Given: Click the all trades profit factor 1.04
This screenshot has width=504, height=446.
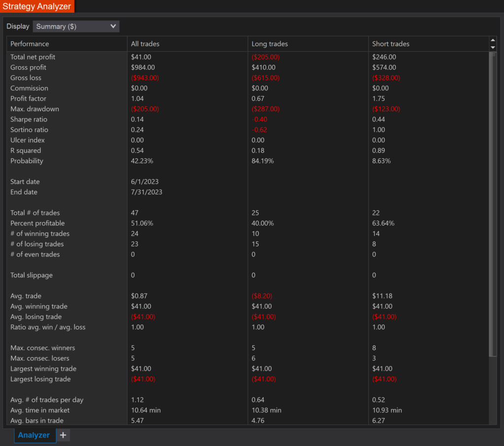Looking at the screenshot, I should [x=137, y=98].
